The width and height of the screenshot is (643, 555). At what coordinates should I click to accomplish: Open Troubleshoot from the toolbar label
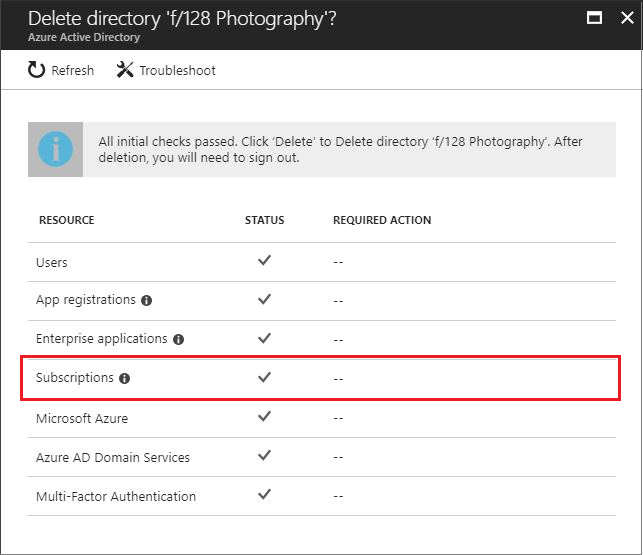pos(177,71)
